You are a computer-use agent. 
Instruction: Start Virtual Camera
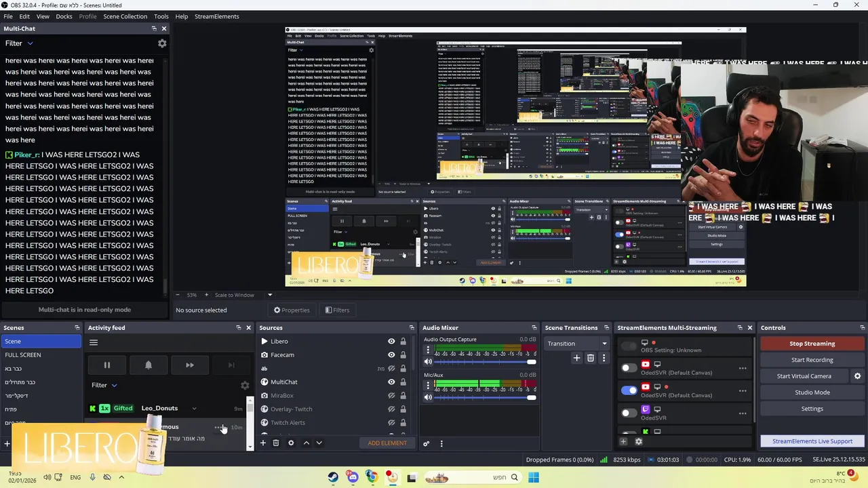804,376
